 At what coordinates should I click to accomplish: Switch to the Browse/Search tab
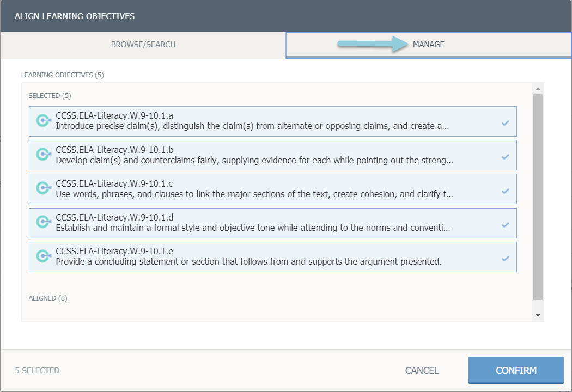point(143,45)
